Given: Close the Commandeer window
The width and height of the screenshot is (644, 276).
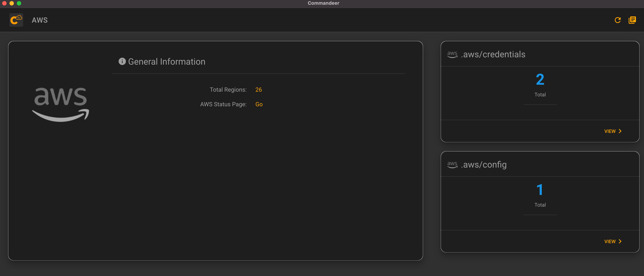Looking at the screenshot, I should (x=4, y=3).
